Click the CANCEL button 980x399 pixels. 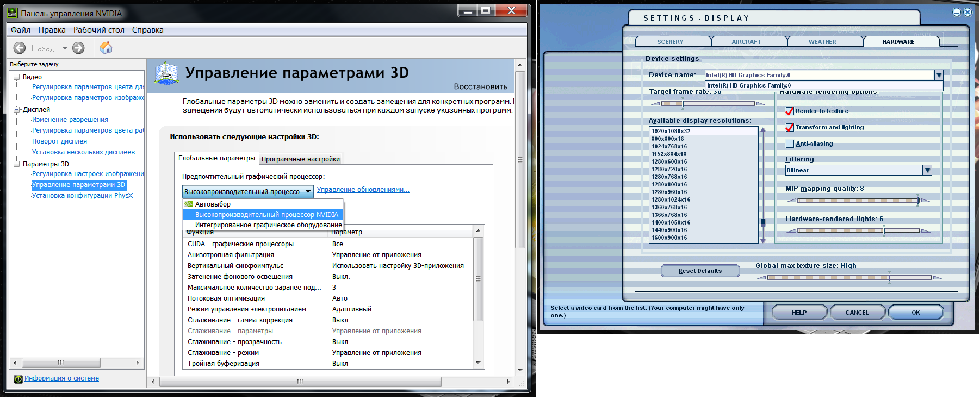point(857,313)
